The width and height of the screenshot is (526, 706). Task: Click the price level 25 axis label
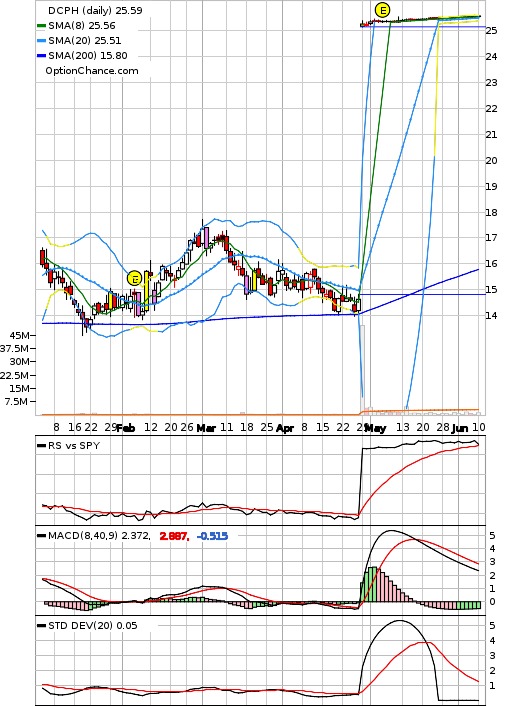click(x=491, y=31)
